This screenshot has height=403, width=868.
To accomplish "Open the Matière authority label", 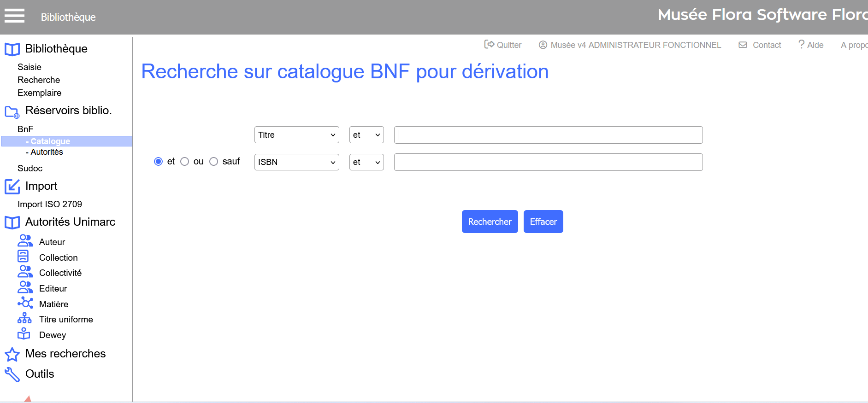I will [x=54, y=304].
